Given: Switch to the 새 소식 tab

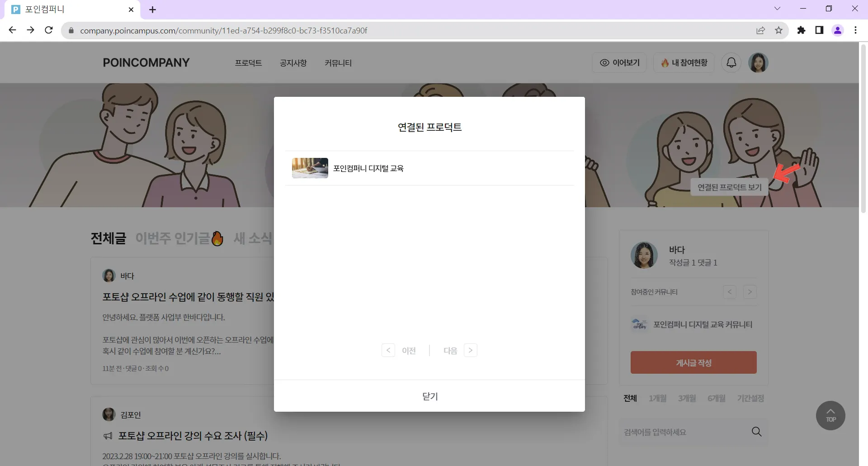Looking at the screenshot, I should click(x=253, y=238).
